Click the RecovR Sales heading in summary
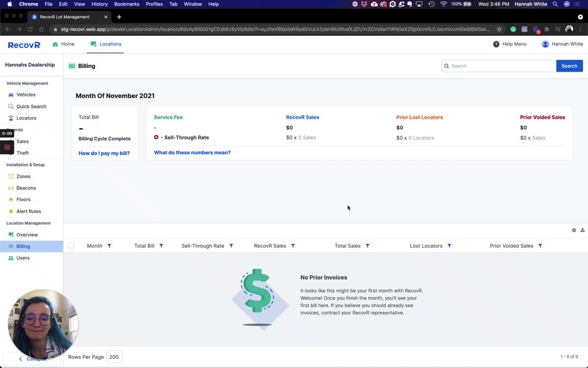588x368 pixels. click(x=303, y=117)
